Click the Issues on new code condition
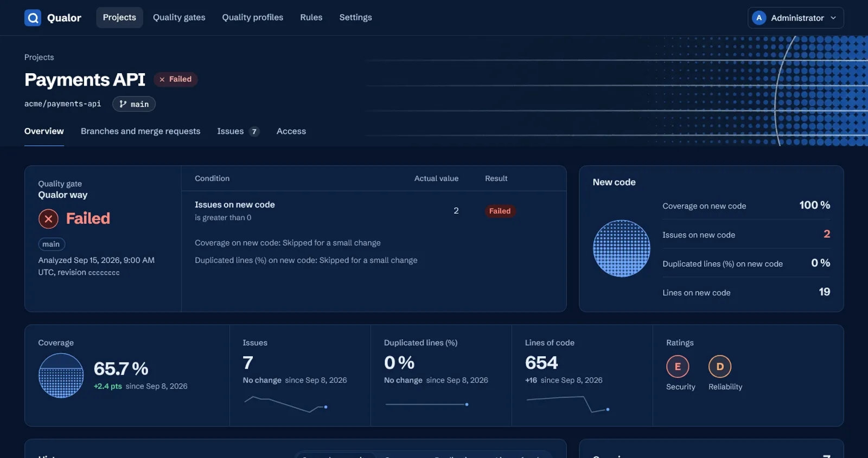Viewport: 868px width, 458px height. pyautogui.click(x=235, y=205)
